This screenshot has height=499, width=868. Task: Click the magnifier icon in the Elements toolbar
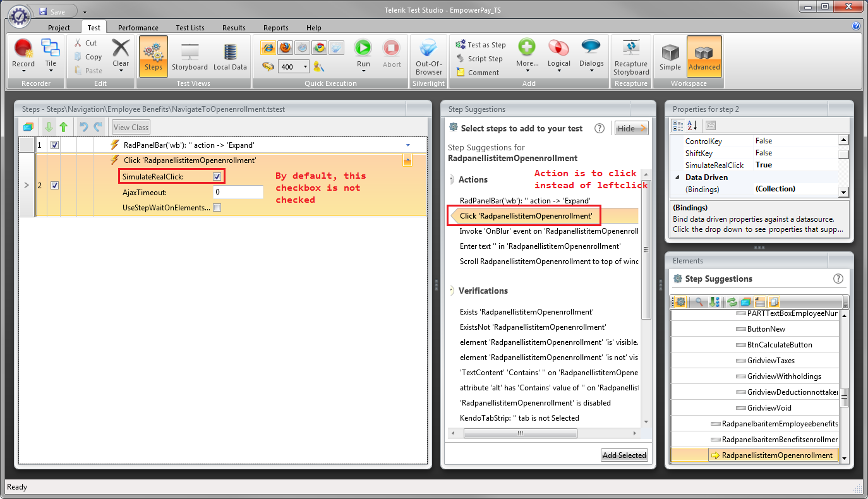pos(699,302)
